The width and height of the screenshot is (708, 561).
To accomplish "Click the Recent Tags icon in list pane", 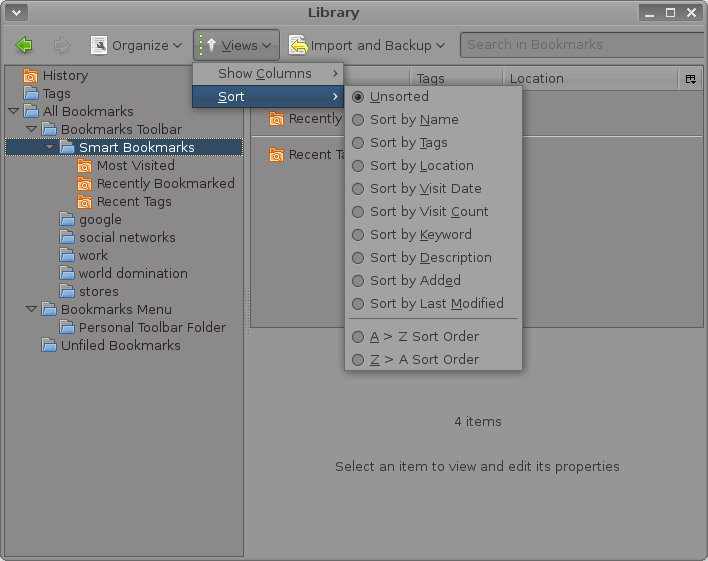I will tap(276, 154).
